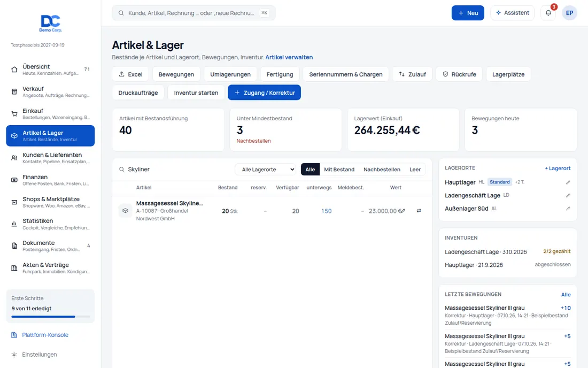Viewport: 588px width, 368px height.
Task: Click the Statistiken bar chart icon
Action: (x=14, y=224)
